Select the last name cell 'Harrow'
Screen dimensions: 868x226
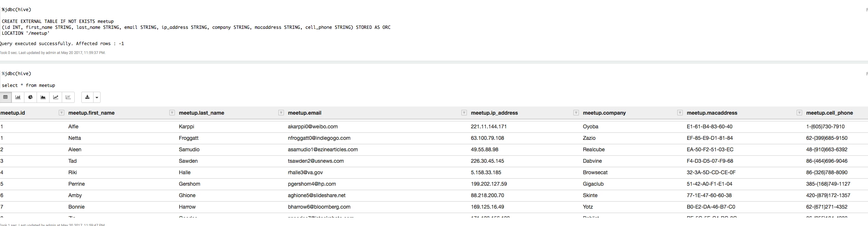coord(187,207)
